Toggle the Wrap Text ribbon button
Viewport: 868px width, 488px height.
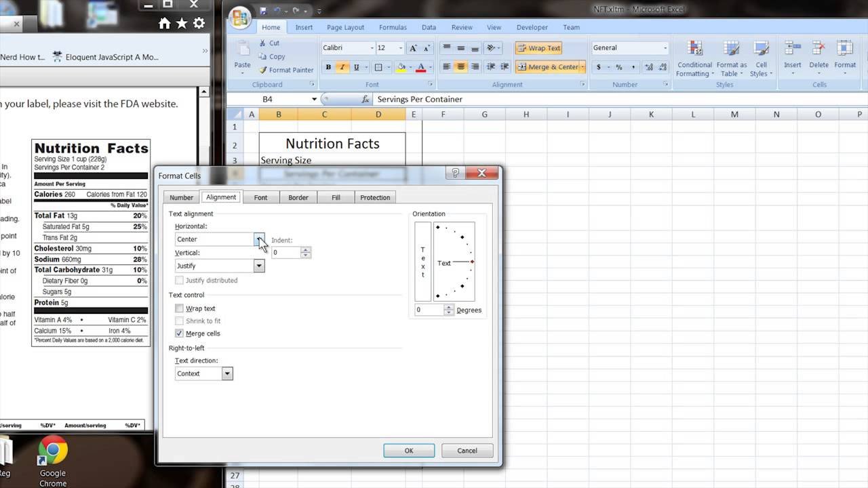point(538,48)
